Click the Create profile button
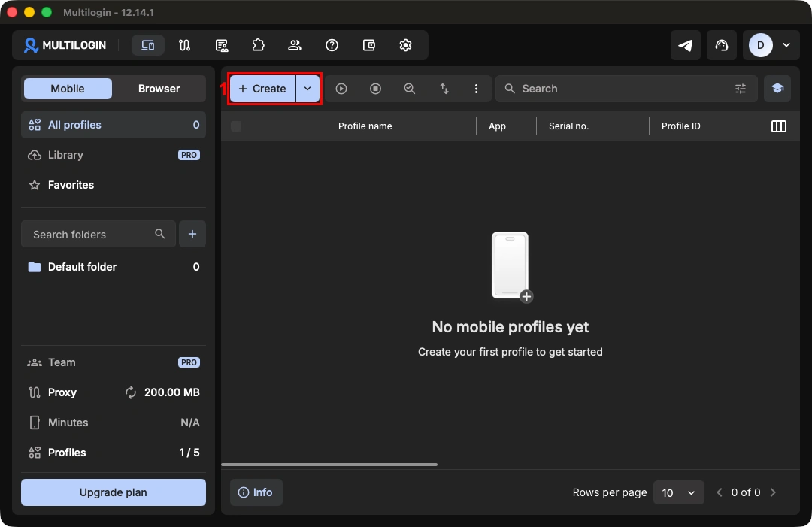This screenshot has height=527, width=812. point(262,89)
